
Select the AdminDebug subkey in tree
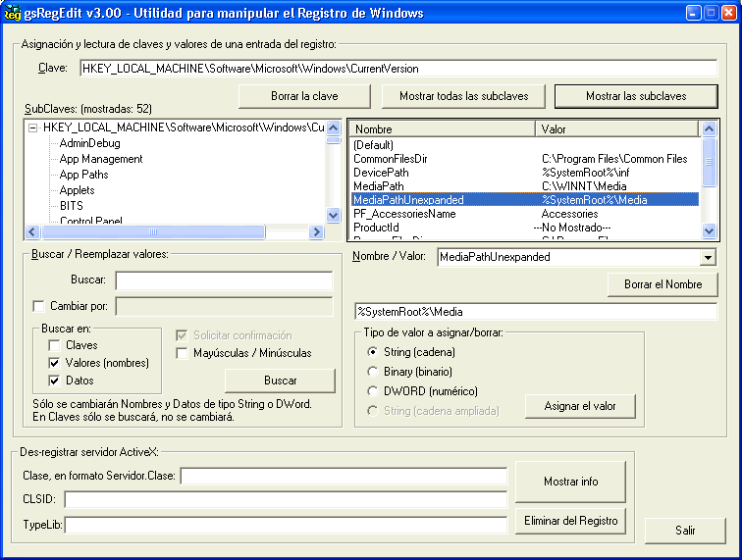[x=90, y=143]
